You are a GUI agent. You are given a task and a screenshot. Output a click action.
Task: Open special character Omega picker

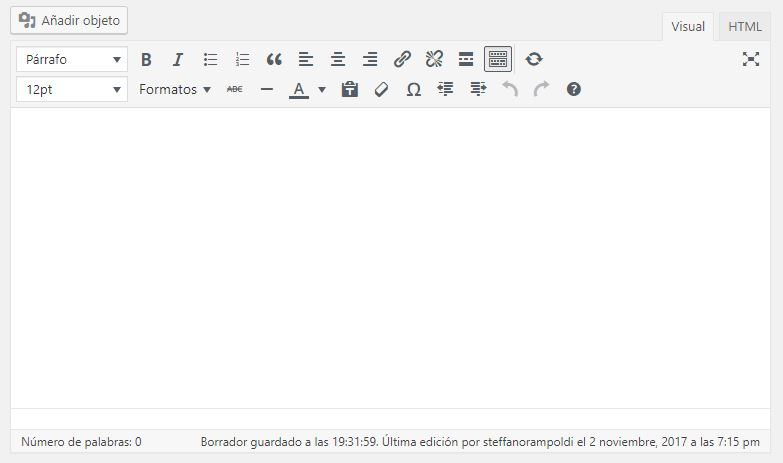tap(413, 89)
